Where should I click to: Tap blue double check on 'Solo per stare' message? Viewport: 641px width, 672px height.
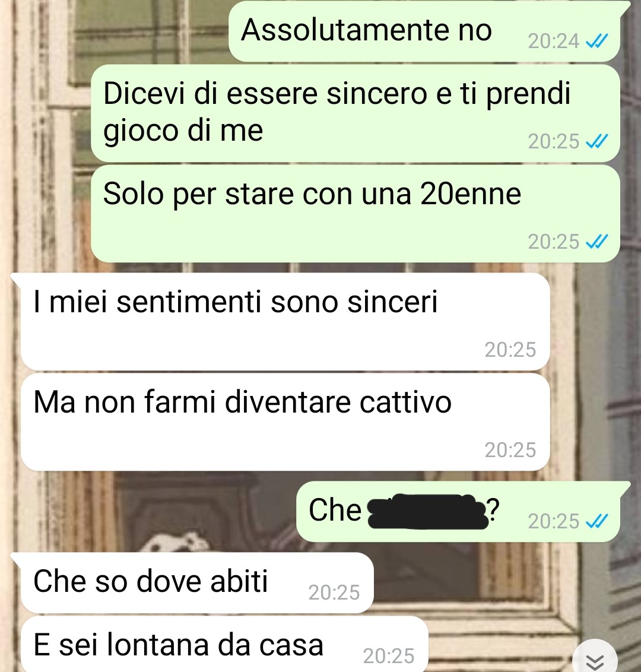pyautogui.click(x=596, y=242)
